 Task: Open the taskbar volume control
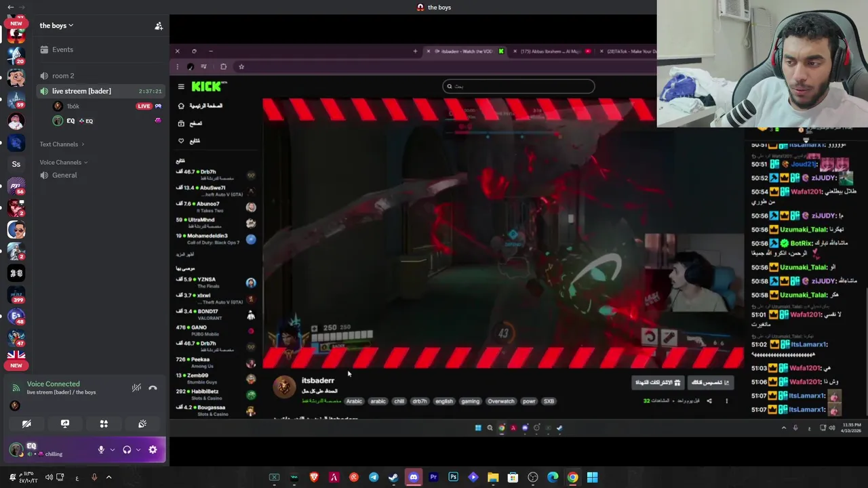pyautogui.click(x=49, y=477)
